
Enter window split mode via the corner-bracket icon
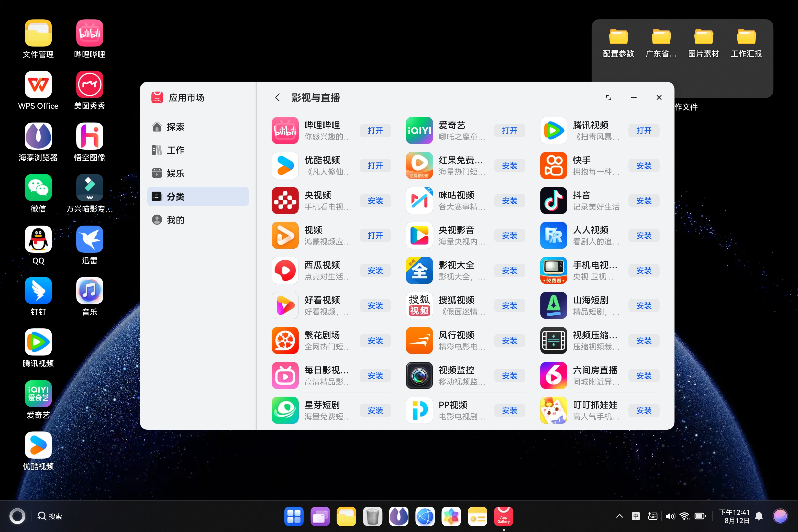[x=609, y=98]
